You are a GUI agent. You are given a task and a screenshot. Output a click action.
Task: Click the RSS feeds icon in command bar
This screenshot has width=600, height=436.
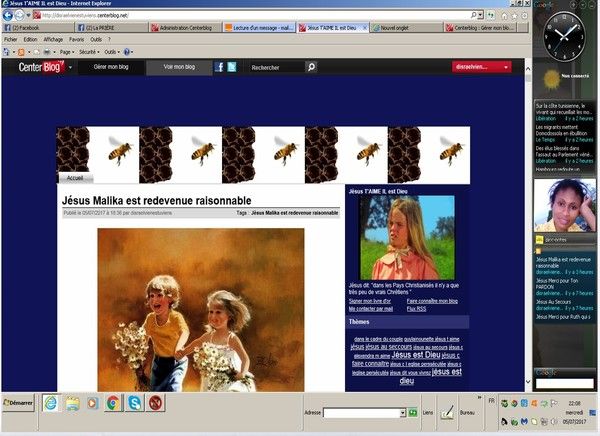coord(21,52)
